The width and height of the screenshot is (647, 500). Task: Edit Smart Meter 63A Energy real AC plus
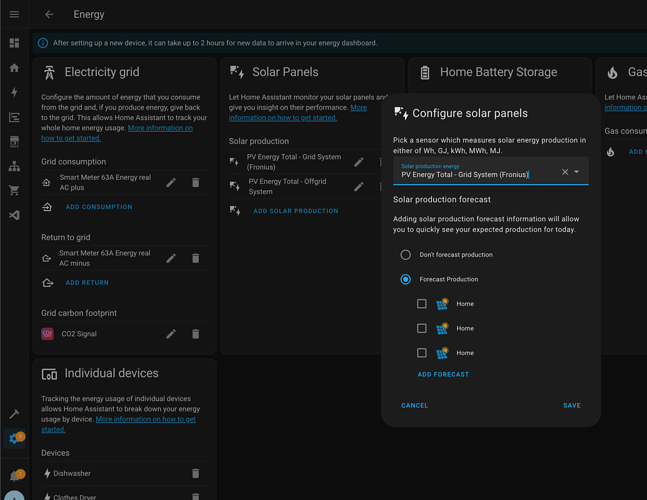[171, 183]
